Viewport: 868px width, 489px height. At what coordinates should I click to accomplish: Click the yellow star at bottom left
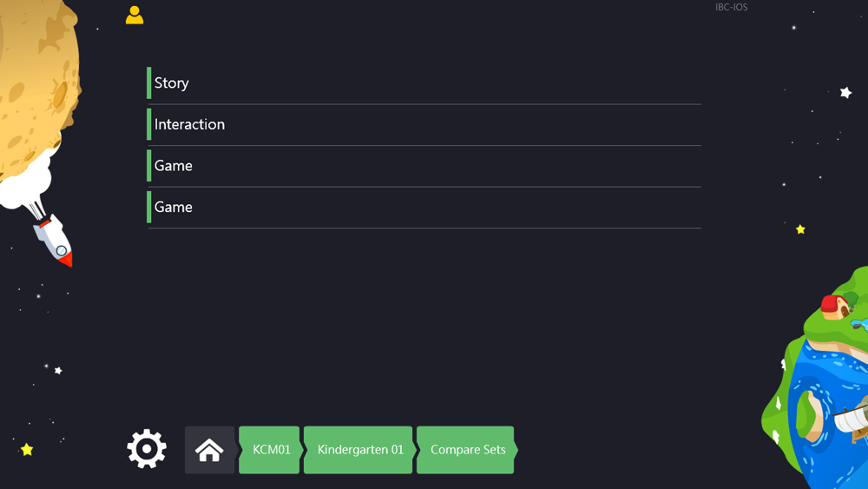27,449
